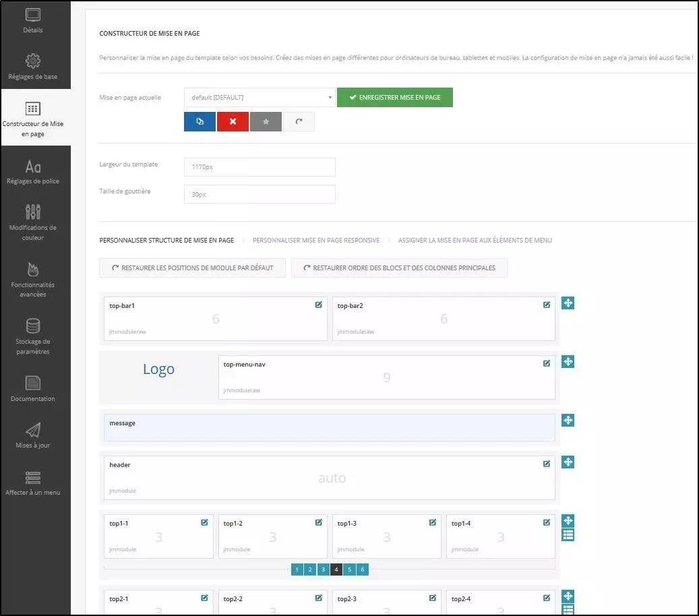Open Affecter à un menu section
The image size is (699, 616).
[33, 483]
